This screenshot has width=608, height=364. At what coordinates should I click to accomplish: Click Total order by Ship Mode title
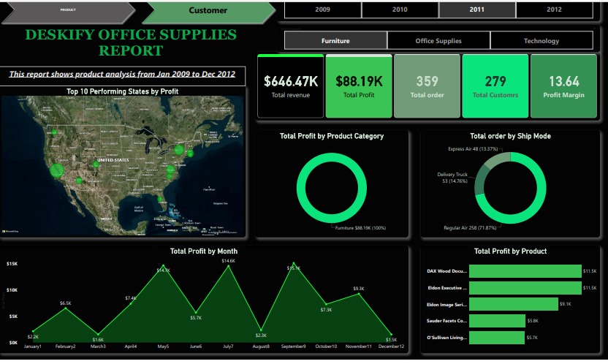(x=510, y=136)
